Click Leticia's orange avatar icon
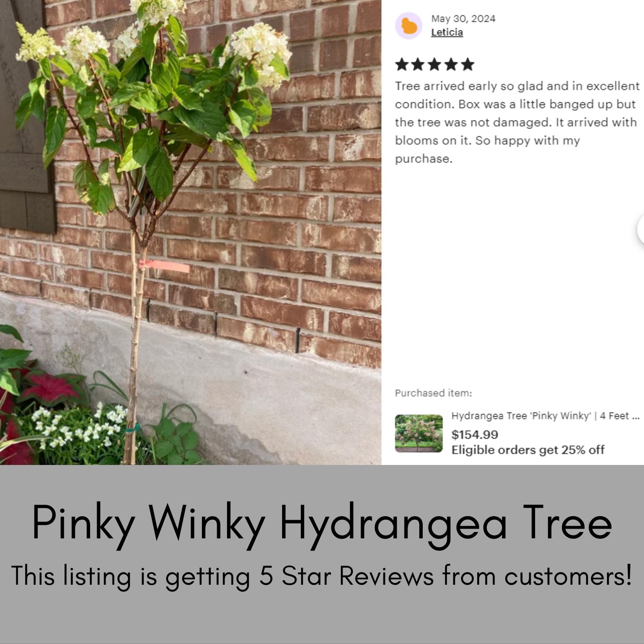The height and width of the screenshot is (644, 644). coord(408,26)
